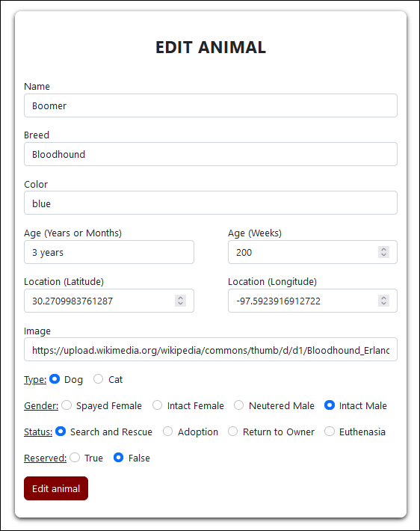Click the Age (Weeks) label

coord(255,233)
